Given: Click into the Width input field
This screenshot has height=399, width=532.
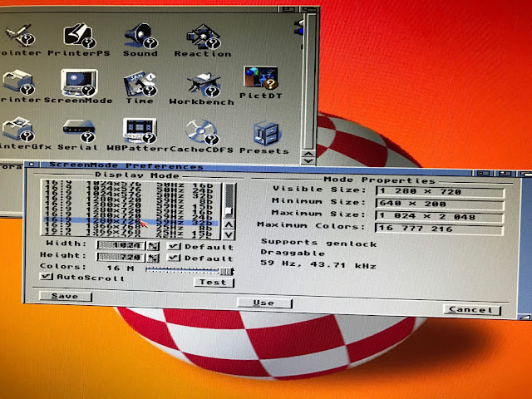Looking at the screenshot, I should (x=121, y=245).
